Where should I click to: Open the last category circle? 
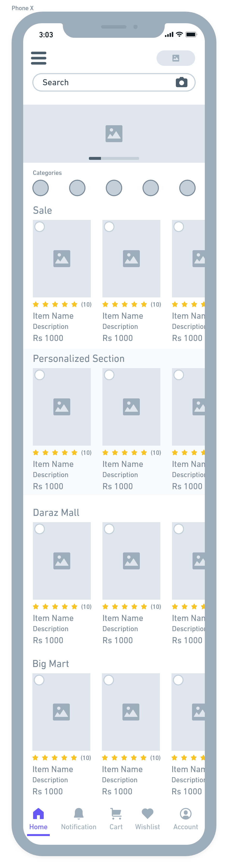point(187,188)
